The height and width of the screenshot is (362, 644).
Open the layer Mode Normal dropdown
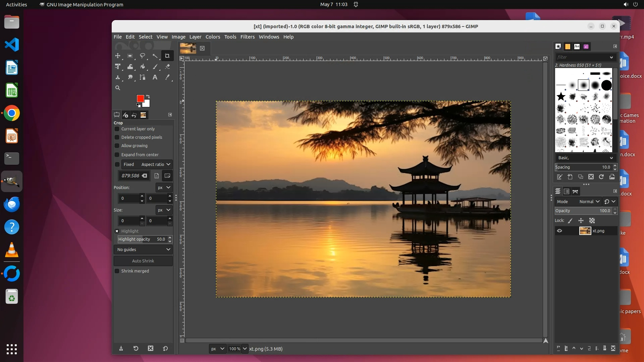(589, 202)
